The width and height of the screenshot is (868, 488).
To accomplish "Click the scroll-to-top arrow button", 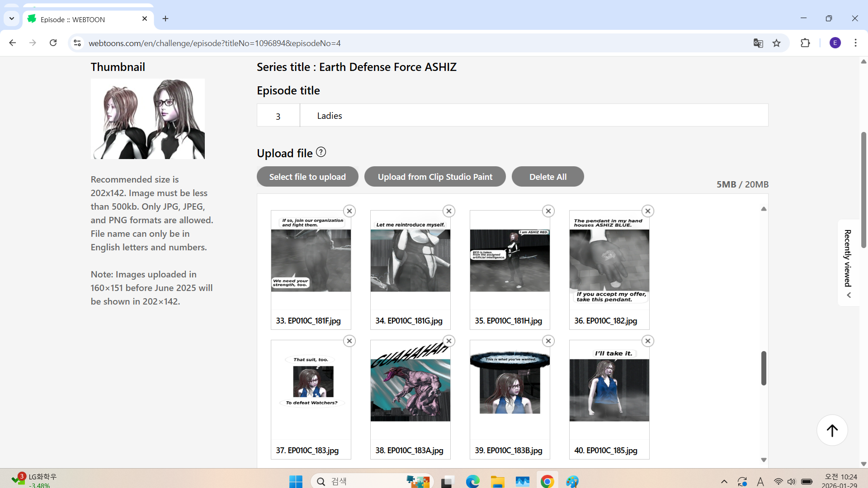I will [x=832, y=430].
